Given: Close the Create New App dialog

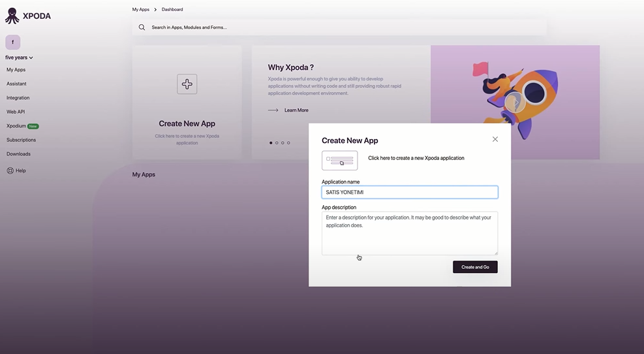Looking at the screenshot, I should (x=495, y=139).
